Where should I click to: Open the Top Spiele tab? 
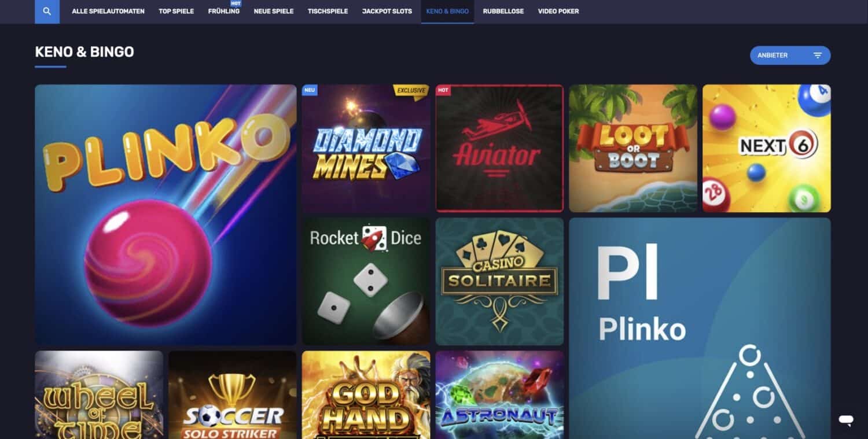[x=176, y=12]
